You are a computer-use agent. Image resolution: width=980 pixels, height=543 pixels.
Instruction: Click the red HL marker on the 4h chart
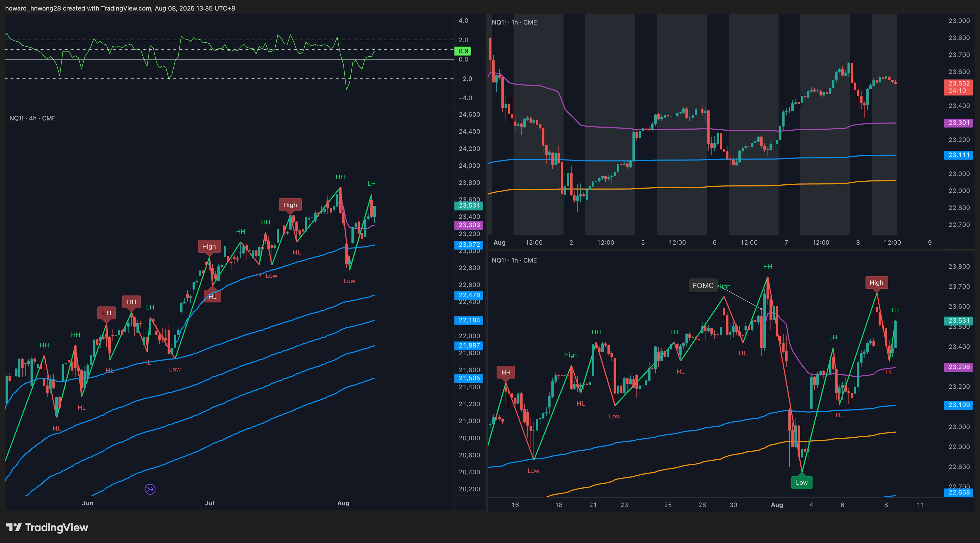(212, 296)
